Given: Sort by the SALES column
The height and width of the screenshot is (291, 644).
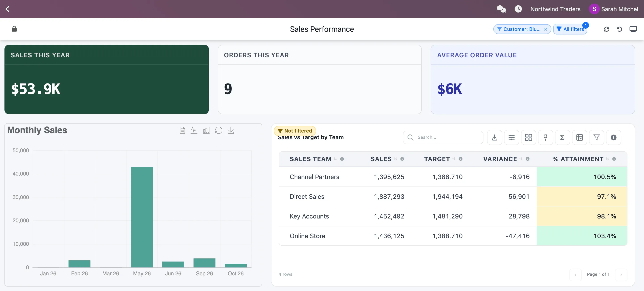Looking at the screenshot, I should (395, 159).
